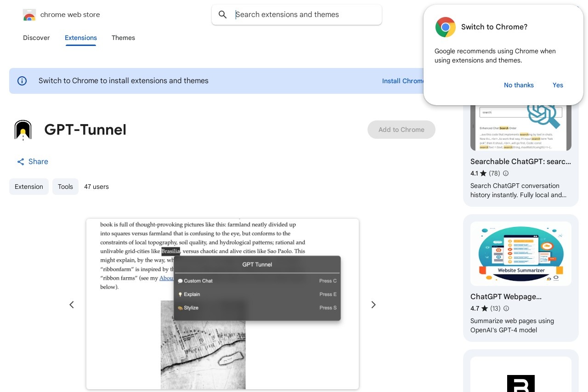The image size is (588, 392).
Task: Click the share icon beside Share
Action: tap(21, 162)
